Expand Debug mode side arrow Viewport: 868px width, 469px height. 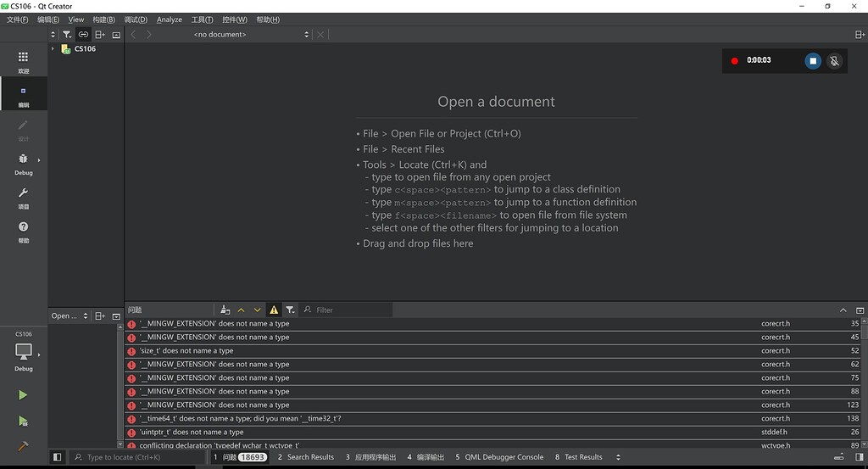click(39, 160)
